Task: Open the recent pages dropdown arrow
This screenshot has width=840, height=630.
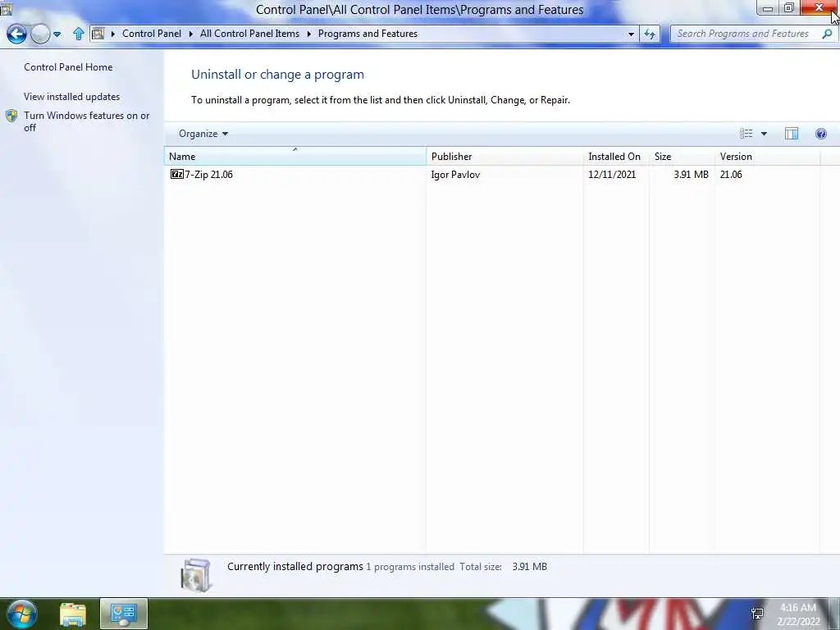Action: [57, 34]
